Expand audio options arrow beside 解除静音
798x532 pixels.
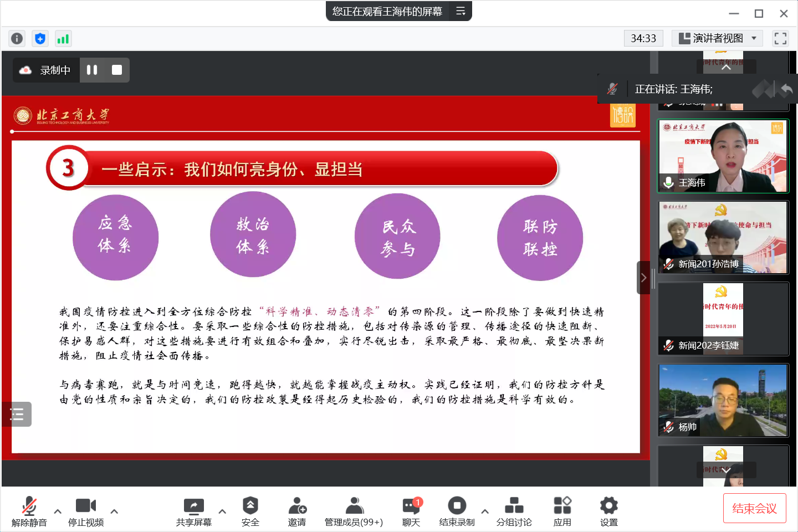58,511
